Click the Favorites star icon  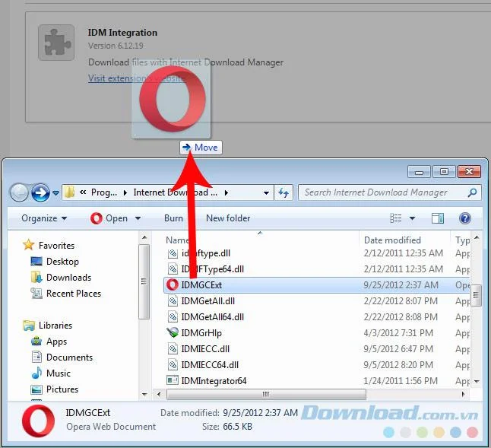pos(28,245)
